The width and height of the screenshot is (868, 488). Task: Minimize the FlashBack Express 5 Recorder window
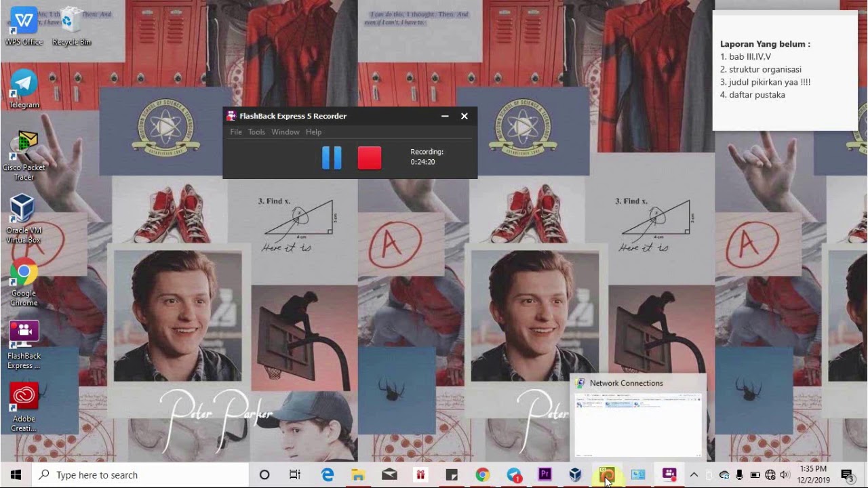pos(445,116)
